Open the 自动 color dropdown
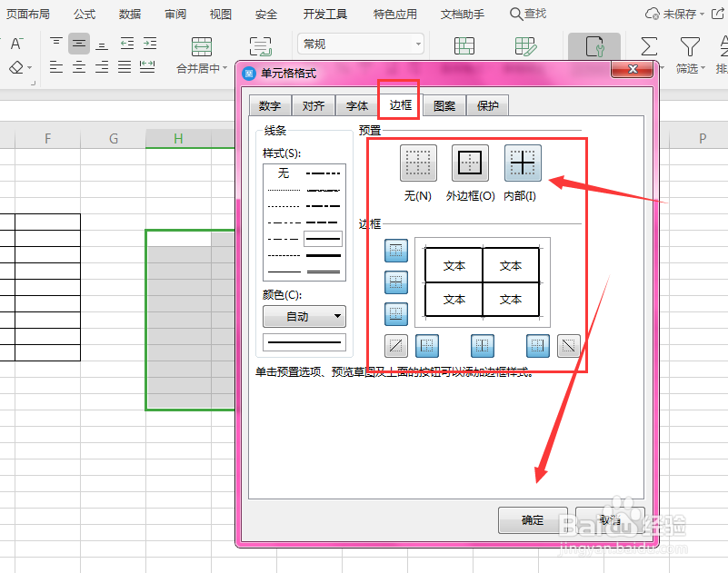 click(304, 316)
